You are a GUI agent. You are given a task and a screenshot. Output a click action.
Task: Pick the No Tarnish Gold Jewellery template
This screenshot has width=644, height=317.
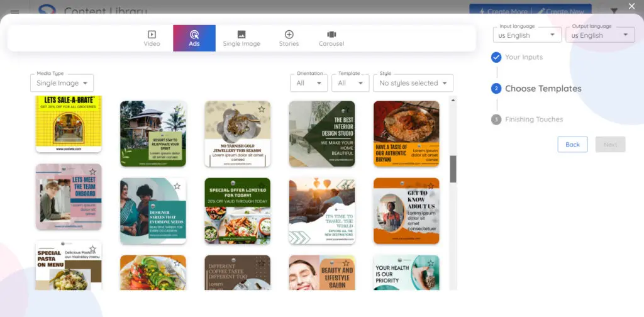(237, 134)
